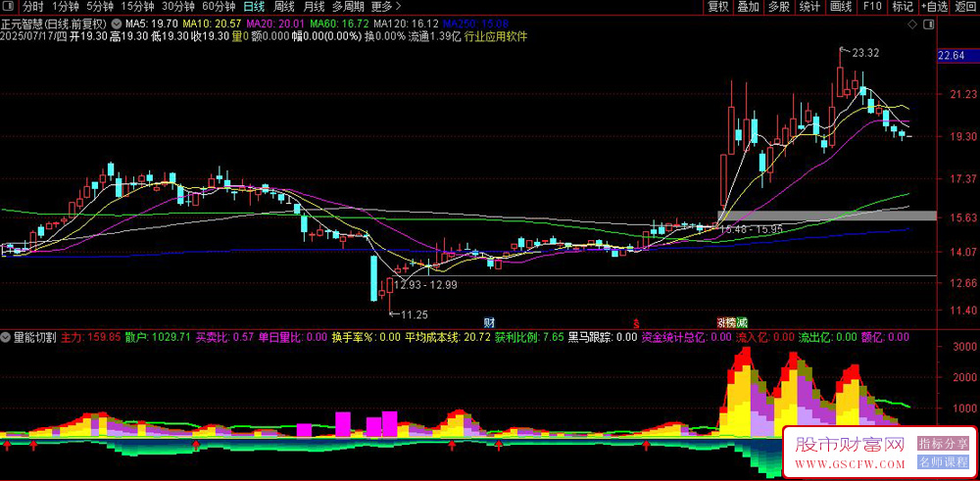Click the diamond icon near the top-right of the chart
This screenshot has height=481, width=980.
click(913, 24)
